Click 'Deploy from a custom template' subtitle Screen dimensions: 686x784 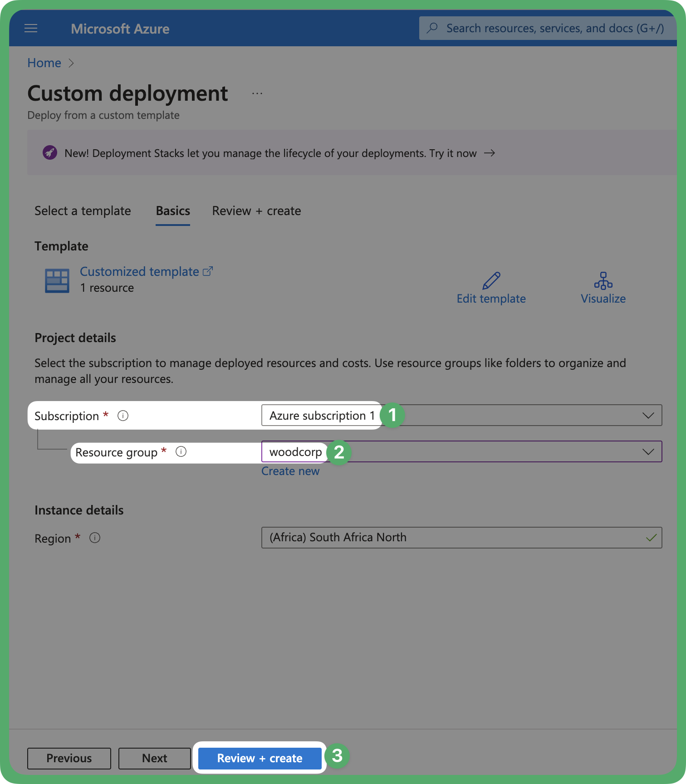click(103, 115)
